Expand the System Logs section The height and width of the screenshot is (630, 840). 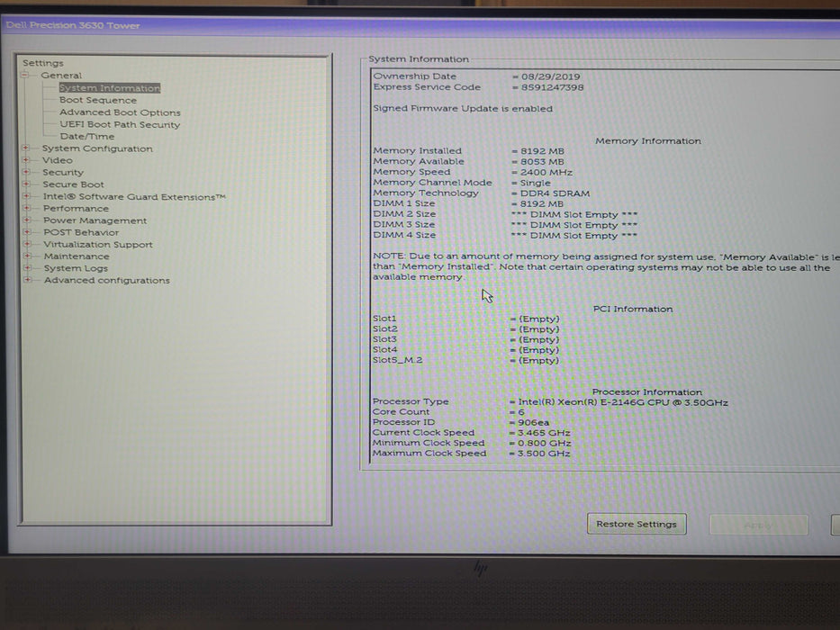(28, 268)
